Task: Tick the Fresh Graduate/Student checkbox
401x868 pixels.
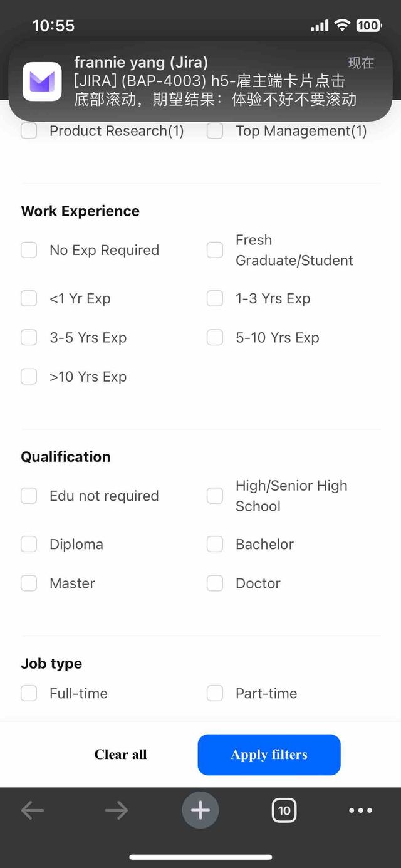Action: (215, 250)
